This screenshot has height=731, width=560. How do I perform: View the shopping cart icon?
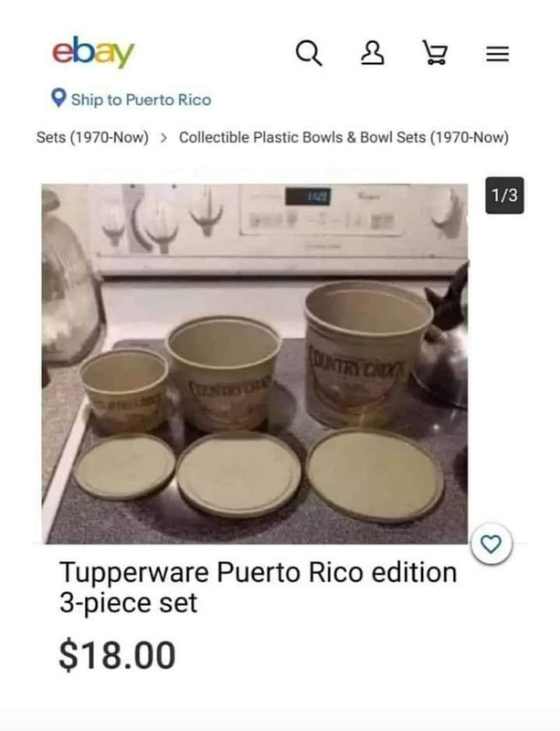(435, 52)
